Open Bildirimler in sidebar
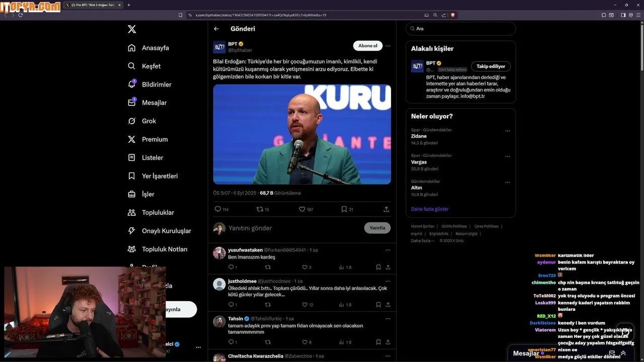Viewport: 644px width, 362px height. point(150,84)
